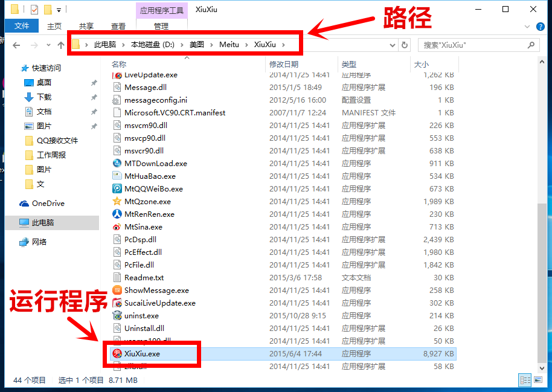Open the Help question mark icon
552x392 pixels.
[541, 27]
